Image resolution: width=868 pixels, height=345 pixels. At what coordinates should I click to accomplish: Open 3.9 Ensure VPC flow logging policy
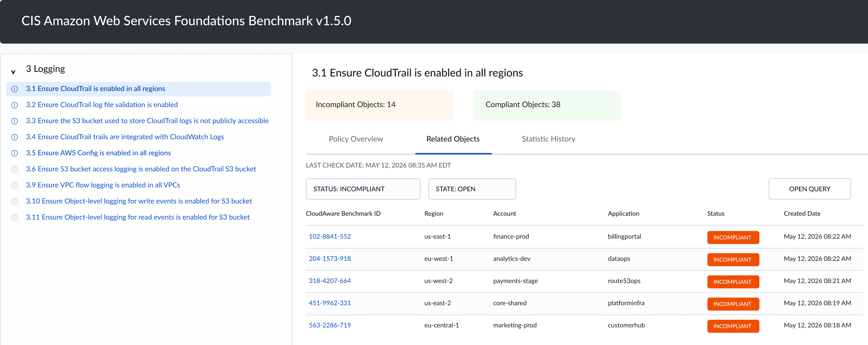click(x=103, y=185)
